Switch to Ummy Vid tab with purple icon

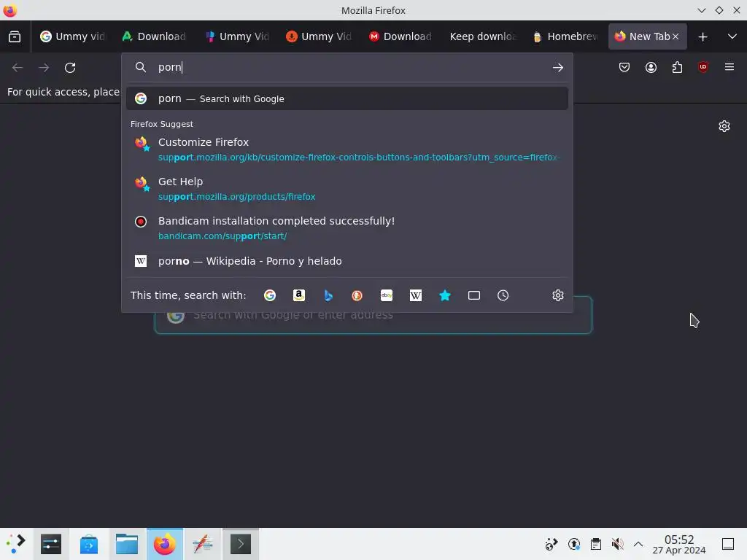(237, 36)
